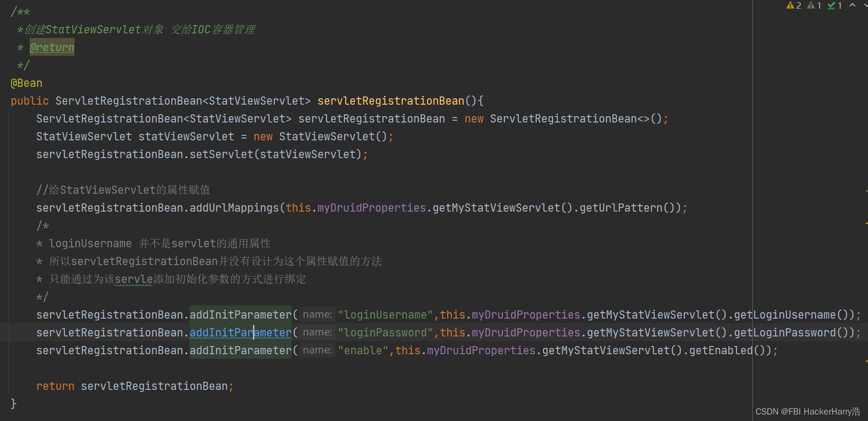Screen dimensions: 868x421
Task: Click the new keyword before ServletRegistrationBean<>()
Action: point(474,119)
